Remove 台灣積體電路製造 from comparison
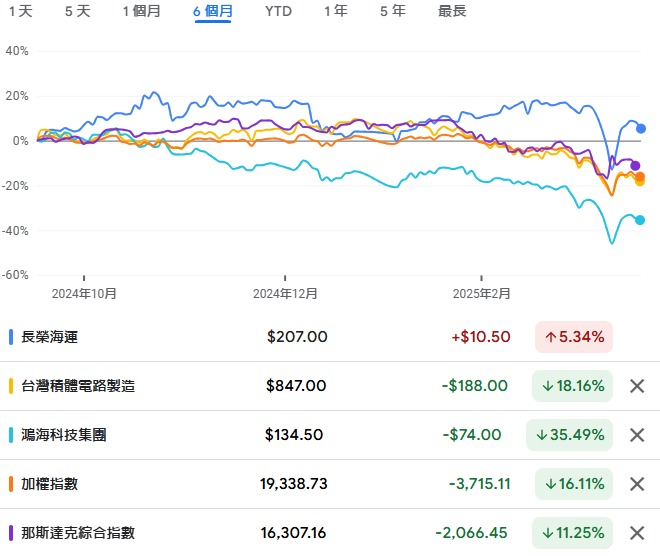Screen dimensions: 660x556 [x=637, y=386]
